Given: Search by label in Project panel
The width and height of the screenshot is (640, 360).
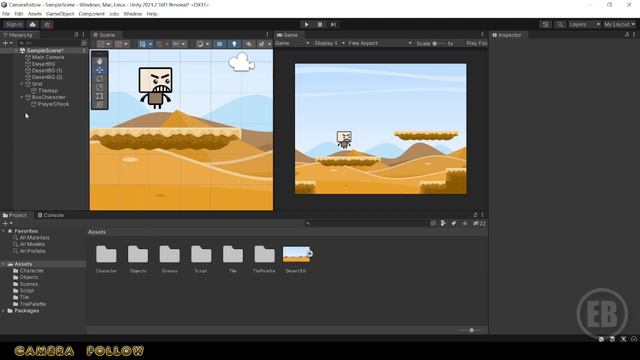Looking at the screenshot, I should coord(453,223).
